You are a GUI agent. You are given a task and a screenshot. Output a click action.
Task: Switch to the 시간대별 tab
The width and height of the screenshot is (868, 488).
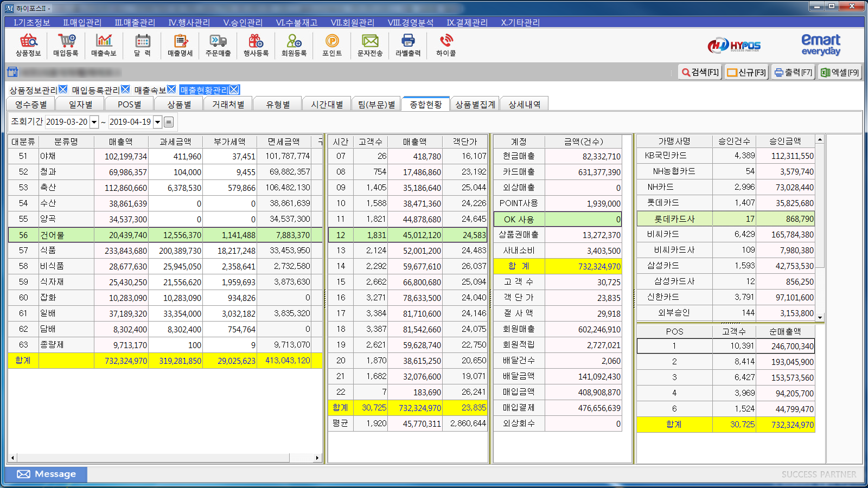tap(327, 104)
